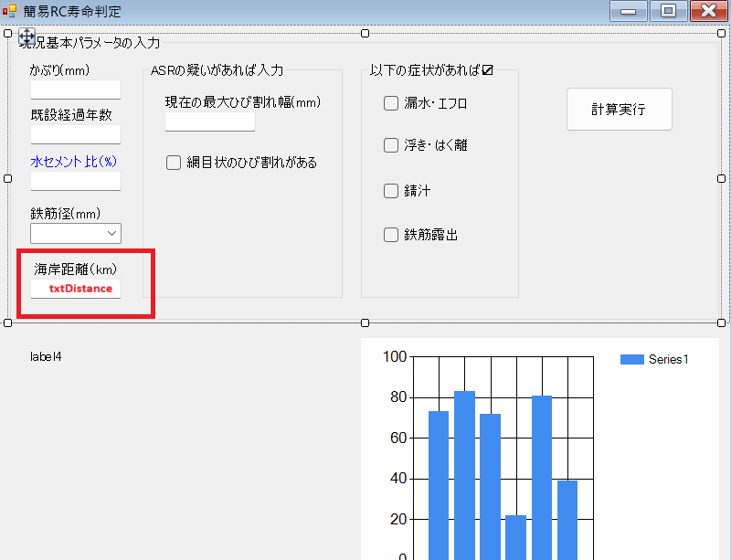Toggle the 錆汁 checkbox
731x560 pixels.
(x=391, y=191)
